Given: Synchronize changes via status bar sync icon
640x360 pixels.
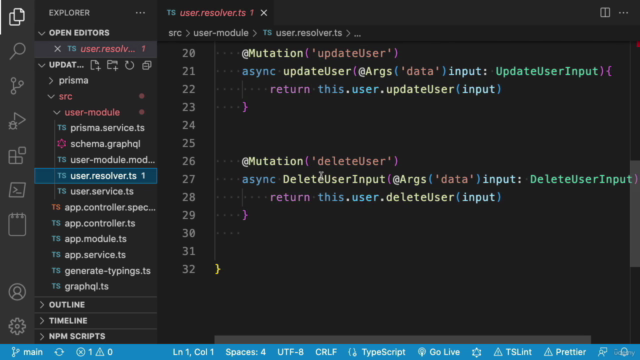Looking at the screenshot, I should tap(59, 352).
